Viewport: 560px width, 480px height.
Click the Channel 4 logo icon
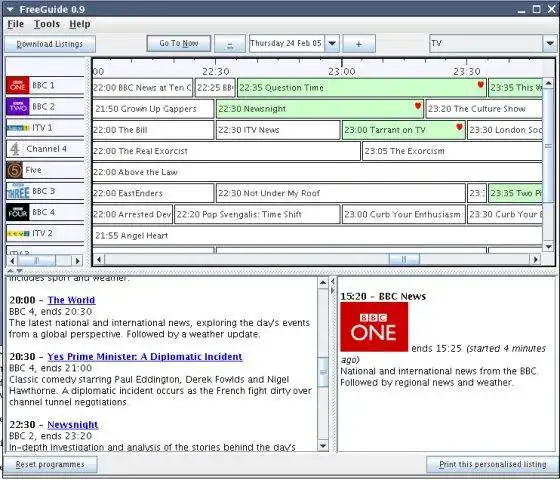pos(15,149)
